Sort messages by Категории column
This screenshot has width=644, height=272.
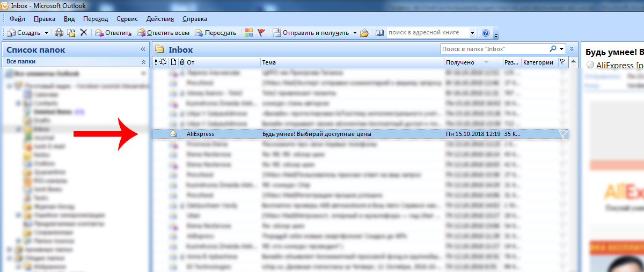(539, 62)
